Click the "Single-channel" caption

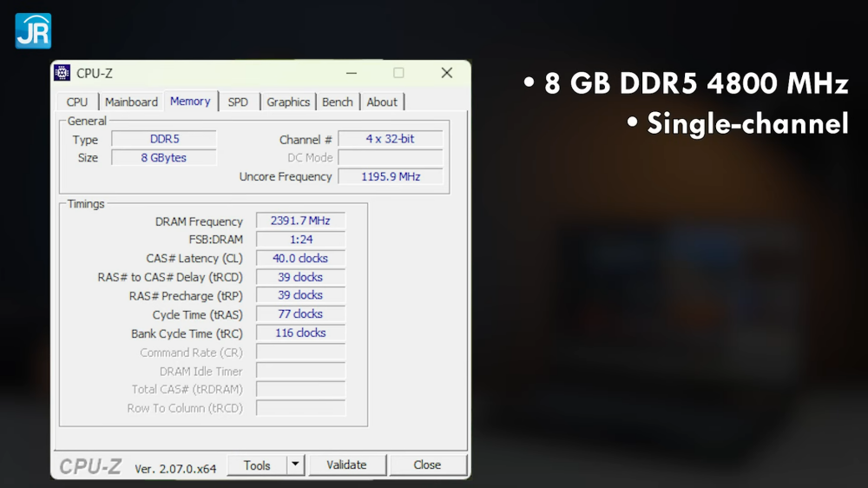click(748, 123)
